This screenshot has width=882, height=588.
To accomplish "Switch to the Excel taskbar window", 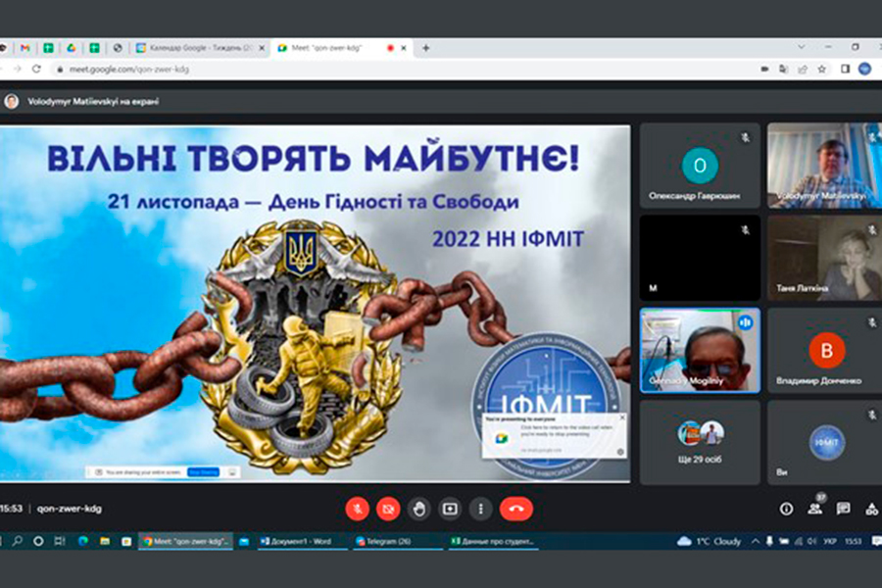I will point(493,541).
